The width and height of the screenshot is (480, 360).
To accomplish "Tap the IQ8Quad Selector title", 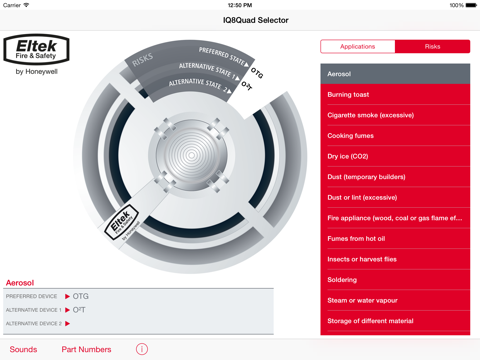I will coord(256,20).
